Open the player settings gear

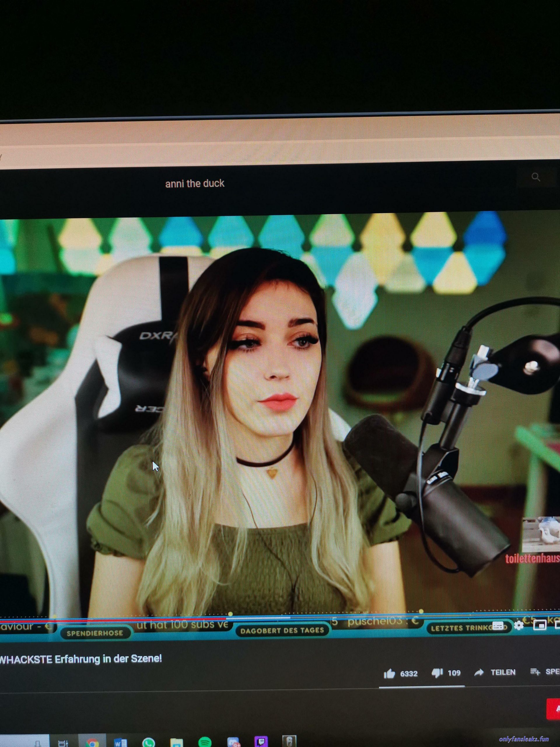click(x=519, y=625)
